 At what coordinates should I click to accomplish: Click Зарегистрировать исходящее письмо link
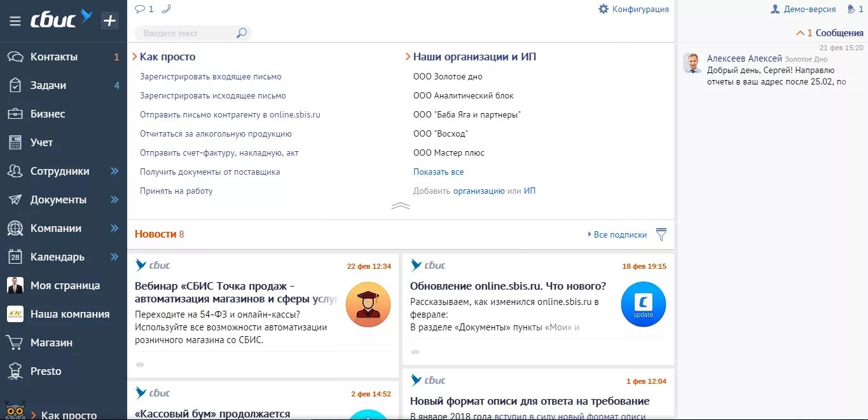(213, 96)
